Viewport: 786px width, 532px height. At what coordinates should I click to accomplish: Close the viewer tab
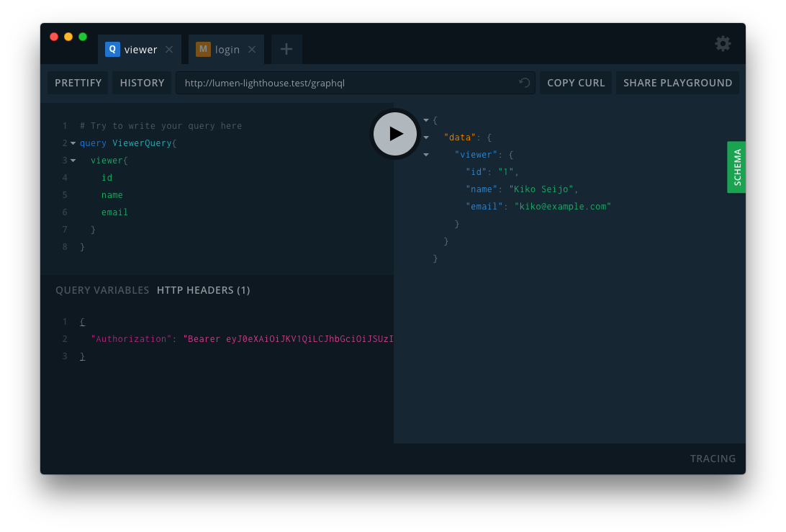(x=169, y=50)
